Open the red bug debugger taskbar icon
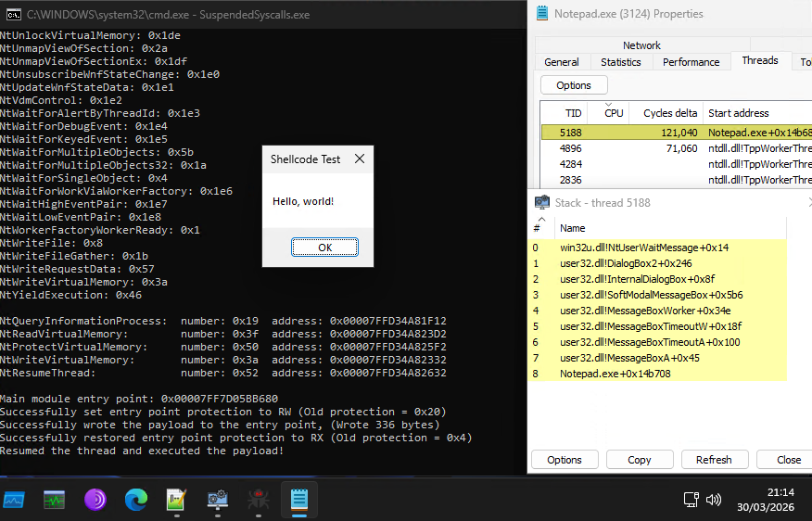 (259, 500)
